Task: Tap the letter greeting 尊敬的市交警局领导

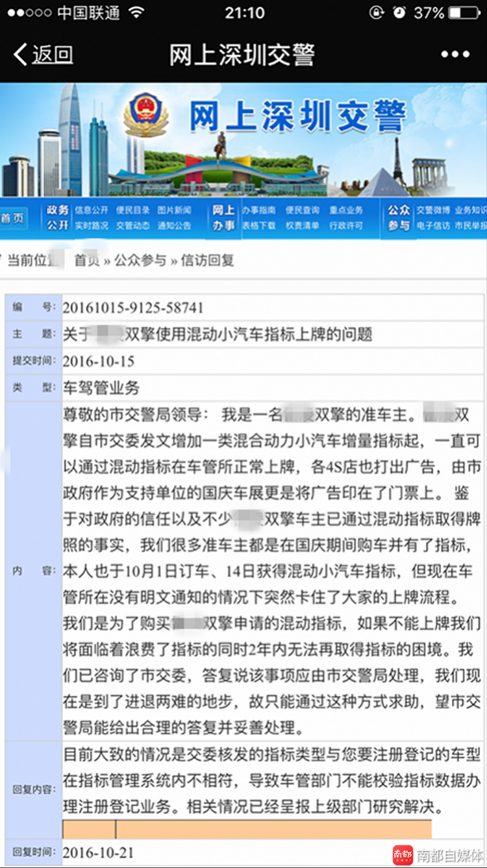Action: 136,414
